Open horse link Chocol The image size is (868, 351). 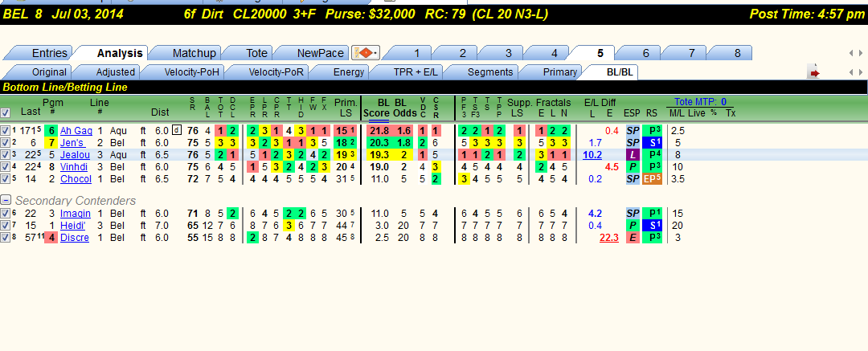click(76, 179)
